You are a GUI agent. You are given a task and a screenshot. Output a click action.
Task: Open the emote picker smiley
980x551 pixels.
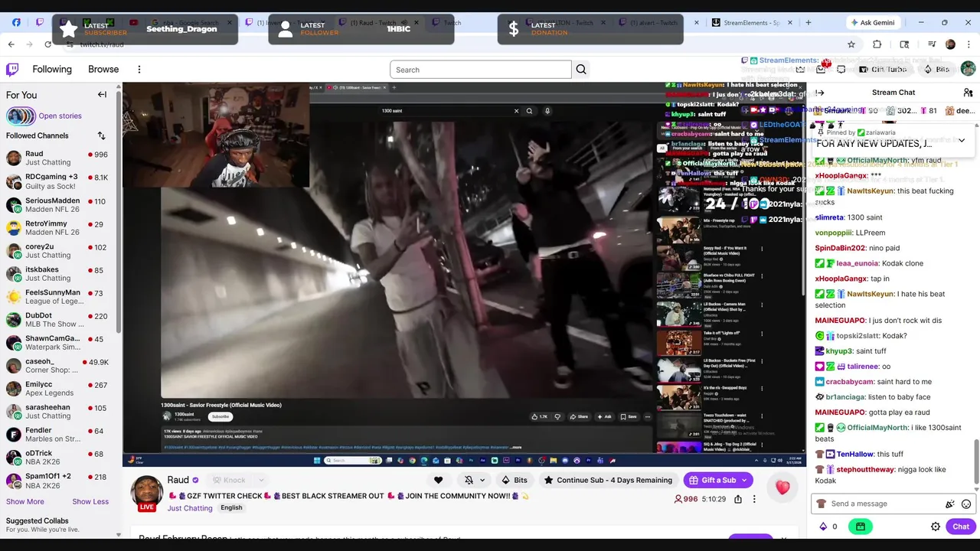point(966,504)
